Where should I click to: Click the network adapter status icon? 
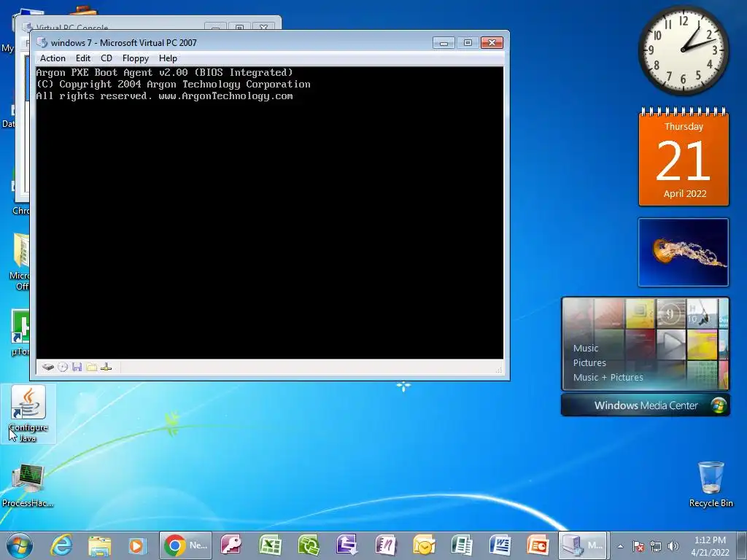[107, 367]
